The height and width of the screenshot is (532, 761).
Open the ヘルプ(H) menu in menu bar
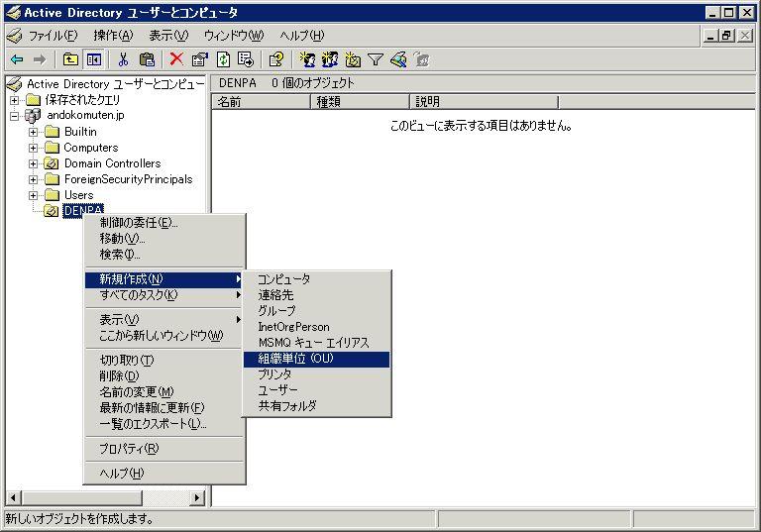point(302,36)
